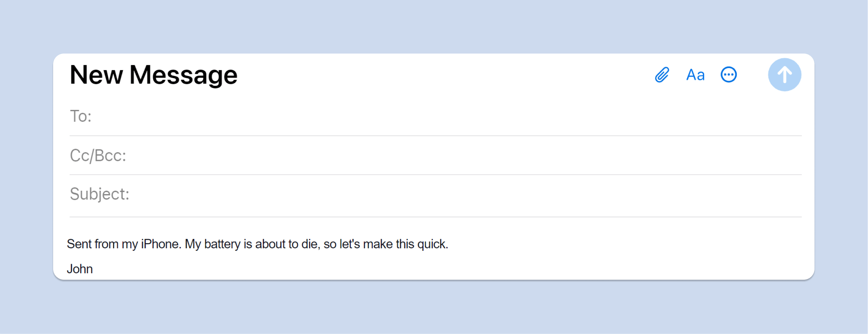Place cursor on the "John" signature
The width and height of the screenshot is (868, 334).
click(x=80, y=269)
